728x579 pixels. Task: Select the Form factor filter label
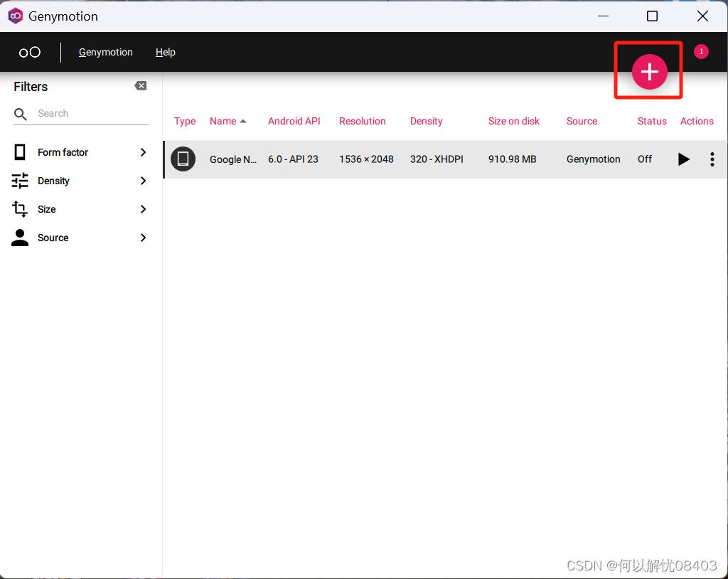click(63, 152)
